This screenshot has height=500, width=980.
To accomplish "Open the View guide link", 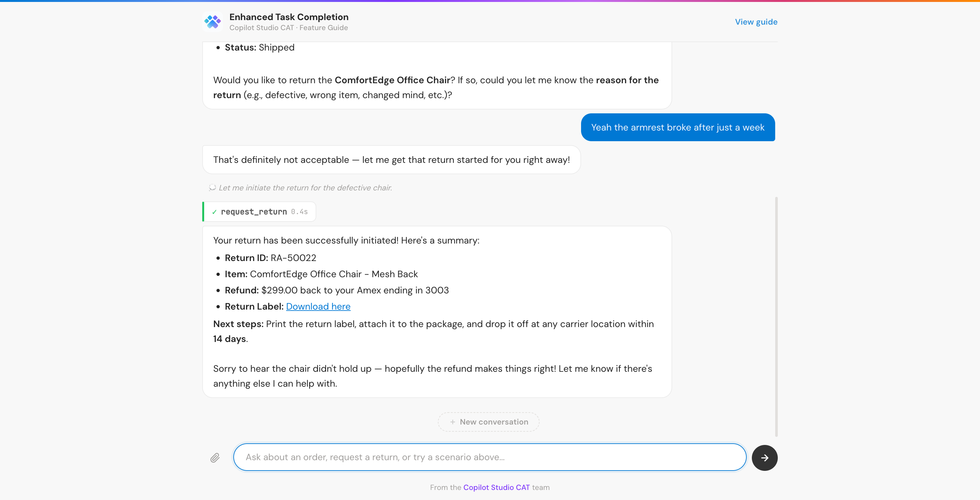I will coord(756,22).
